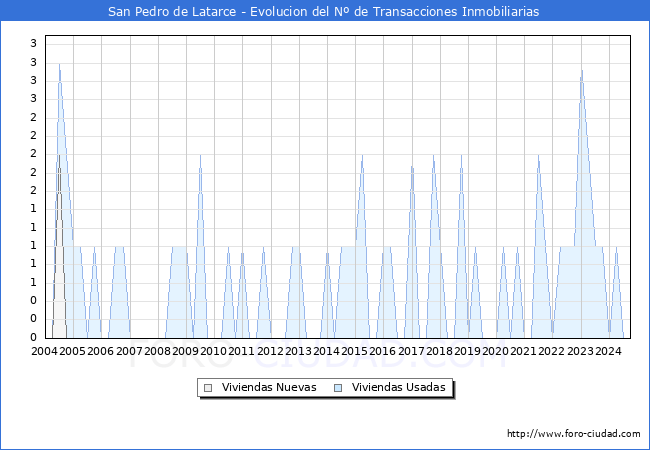This screenshot has height=450, width=650.
Task: Click the peak tip between 2021 and 2022
Action: [x=538, y=156]
